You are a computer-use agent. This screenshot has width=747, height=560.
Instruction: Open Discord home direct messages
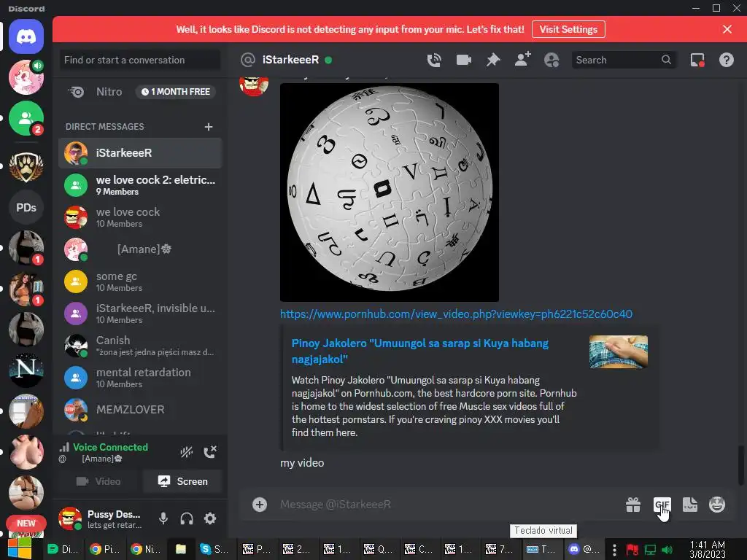pos(26,36)
